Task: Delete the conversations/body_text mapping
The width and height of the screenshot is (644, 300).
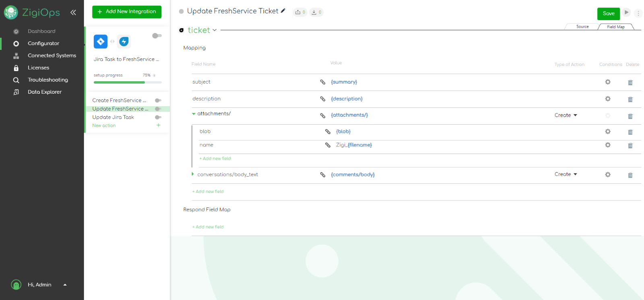Action: tap(630, 175)
